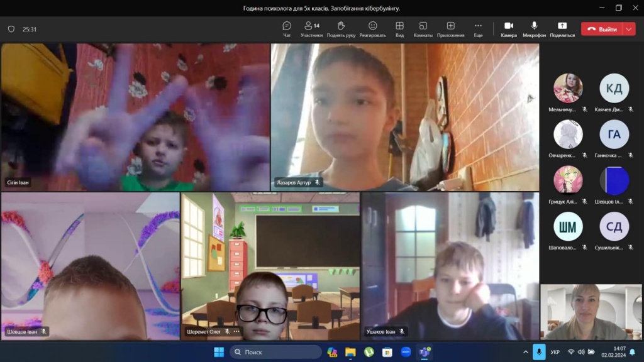Show hidden system tray icons
Image resolution: width=644 pixels, height=362 pixels.
click(526, 352)
